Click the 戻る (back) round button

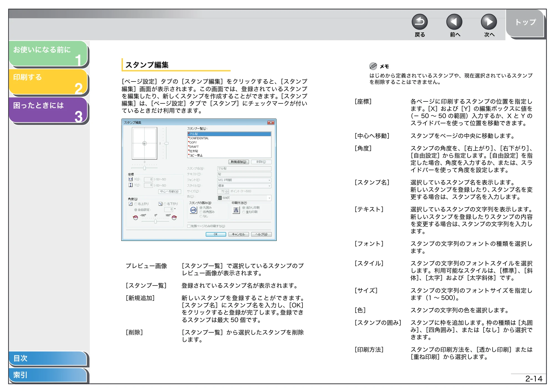pyautogui.click(x=420, y=22)
